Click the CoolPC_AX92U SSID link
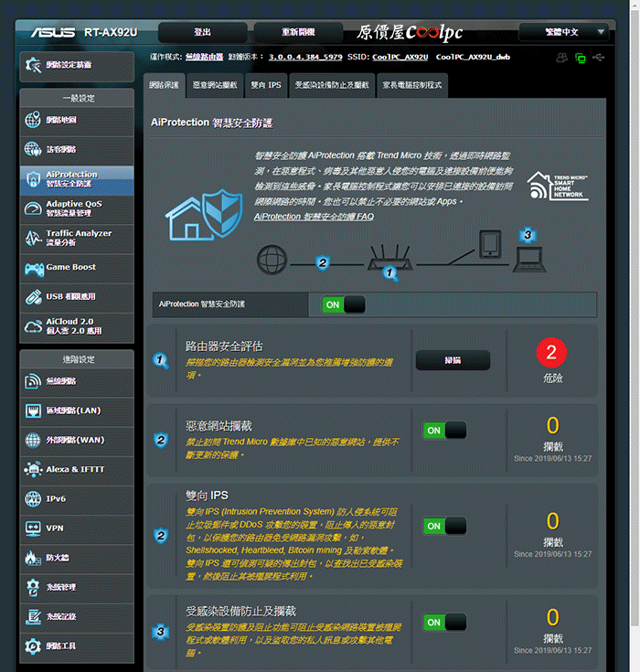 [x=400, y=57]
